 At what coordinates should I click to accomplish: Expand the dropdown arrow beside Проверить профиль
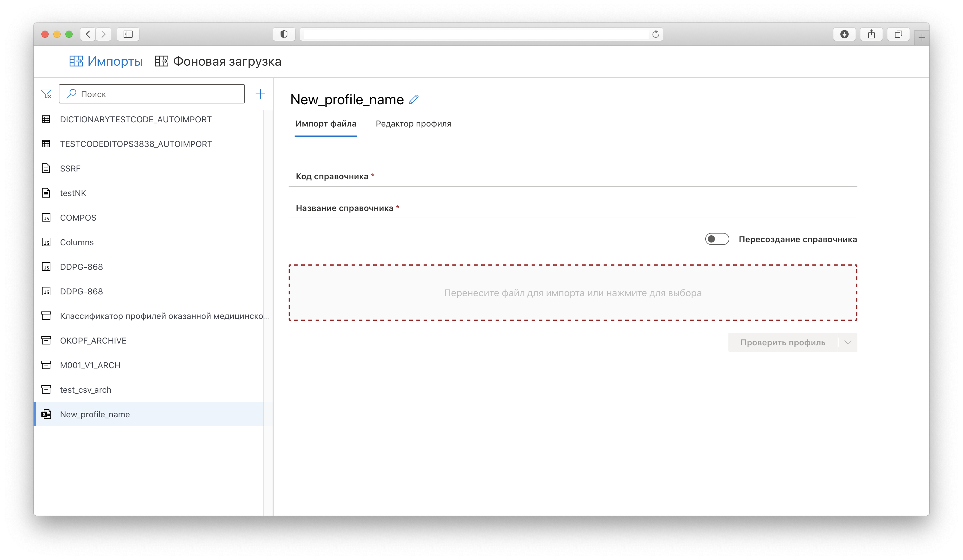[847, 342]
